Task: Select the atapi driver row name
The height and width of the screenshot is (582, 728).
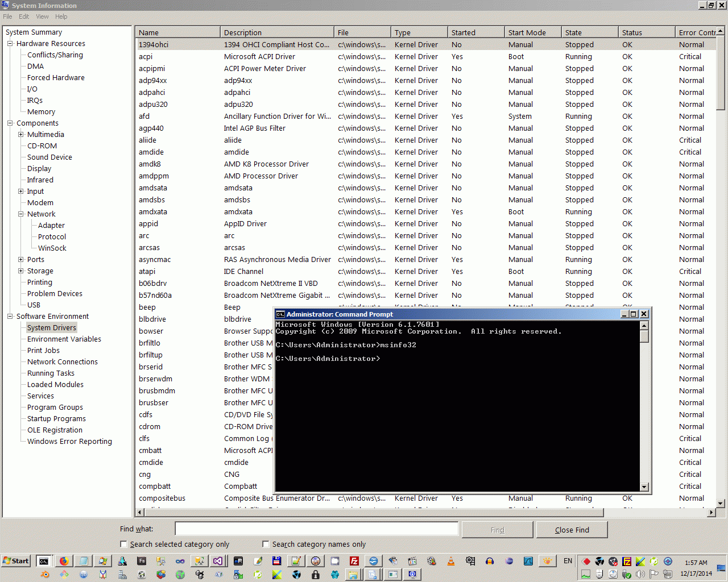Action: [147, 272]
